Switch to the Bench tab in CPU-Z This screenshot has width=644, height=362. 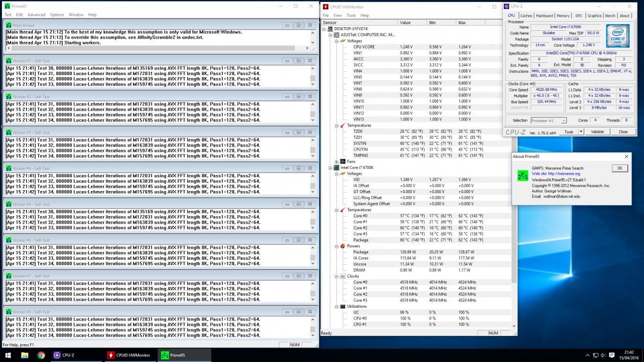click(610, 16)
